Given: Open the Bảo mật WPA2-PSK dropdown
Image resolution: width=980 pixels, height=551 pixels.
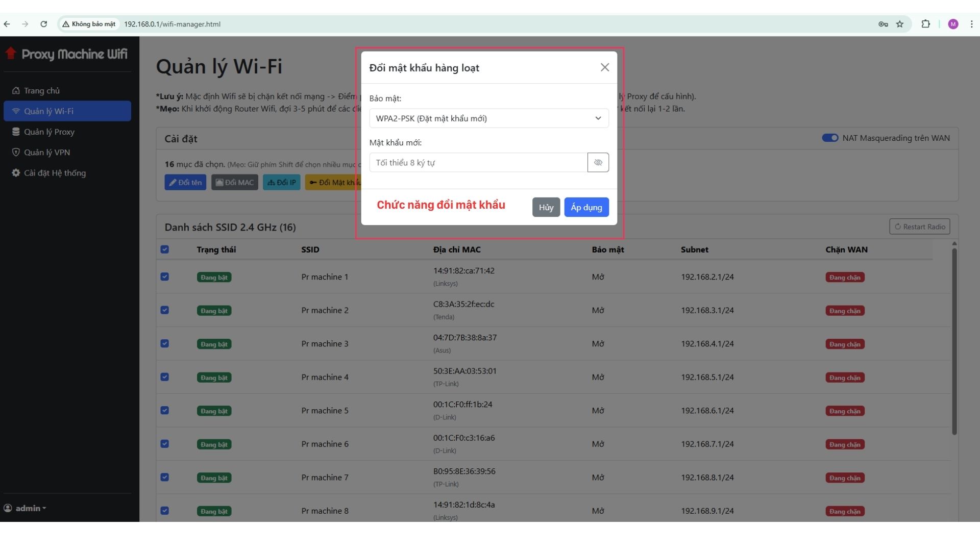Looking at the screenshot, I should [x=489, y=118].
